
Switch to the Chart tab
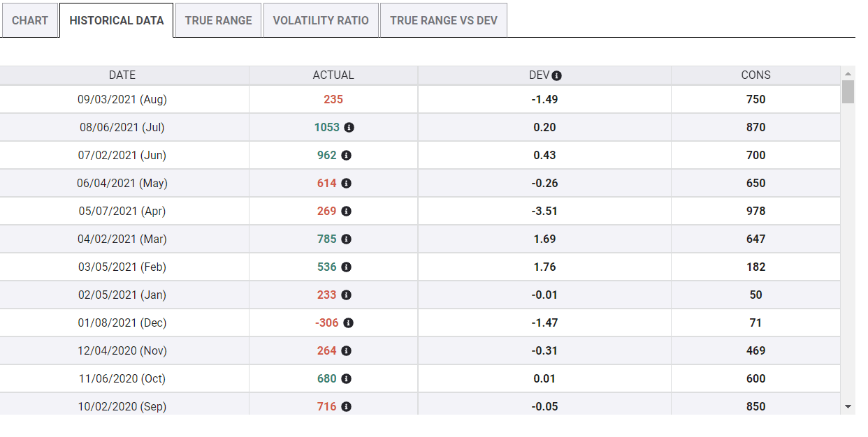30,20
